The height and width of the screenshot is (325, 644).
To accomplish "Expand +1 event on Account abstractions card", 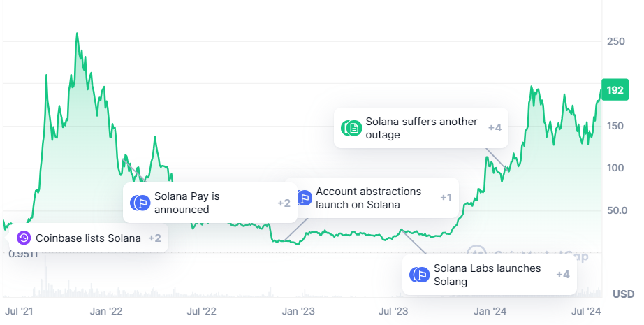I will click(446, 198).
